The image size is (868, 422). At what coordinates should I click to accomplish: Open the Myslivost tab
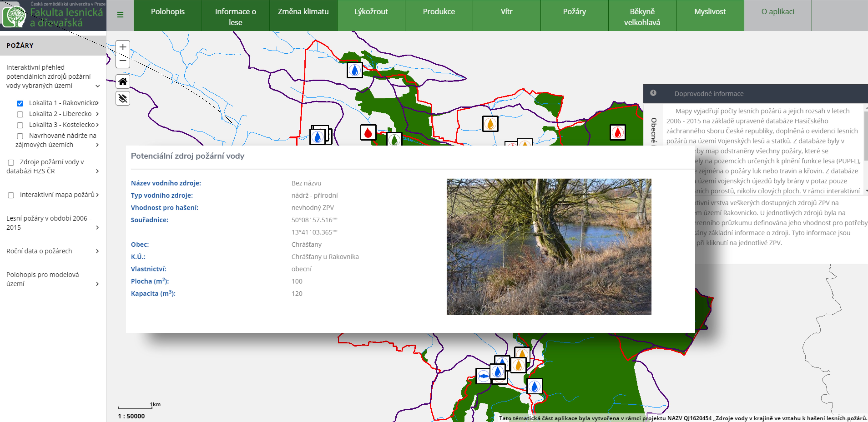coord(710,15)
